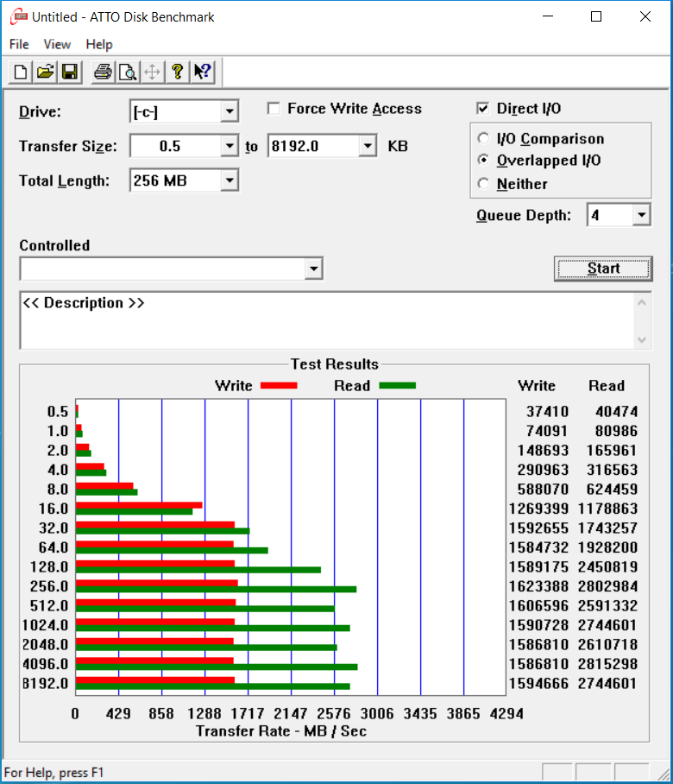Click the New file toolbar icon
The image size is (673, 784).
(x=21, y=72)
